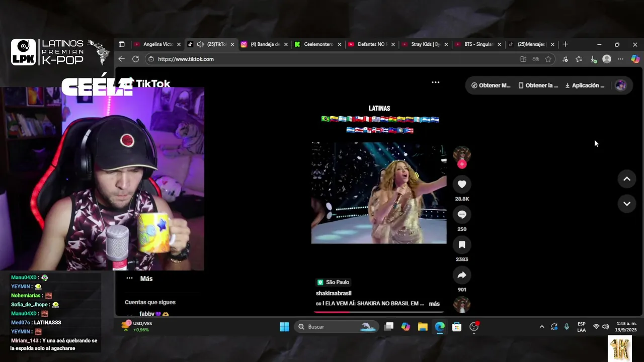
Task: Open the three-dot menu above the video
Action: click(436, 82)
